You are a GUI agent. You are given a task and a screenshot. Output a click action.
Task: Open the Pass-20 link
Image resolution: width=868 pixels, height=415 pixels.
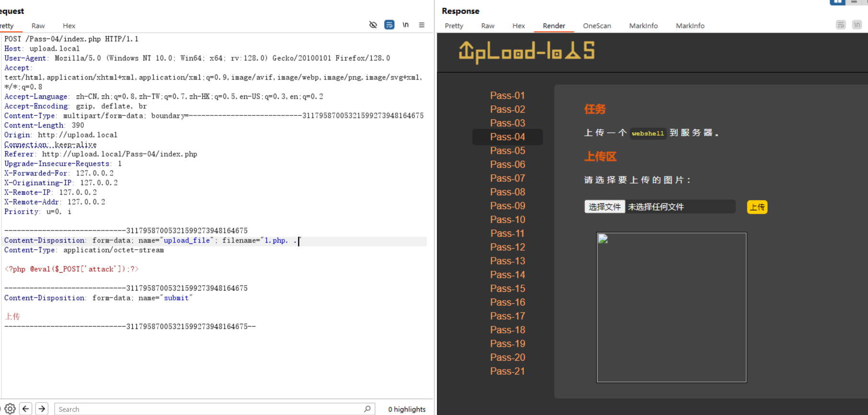tap(508, 357)
